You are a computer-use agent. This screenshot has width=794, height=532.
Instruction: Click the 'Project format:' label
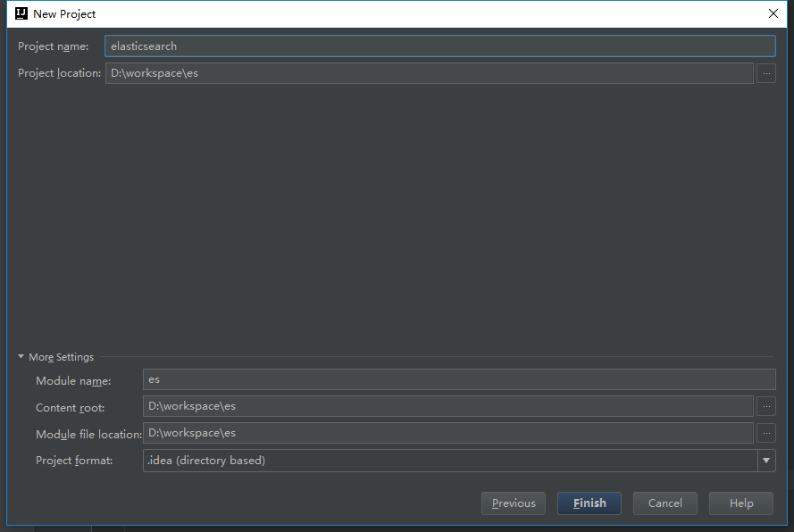tap(74, 461)
